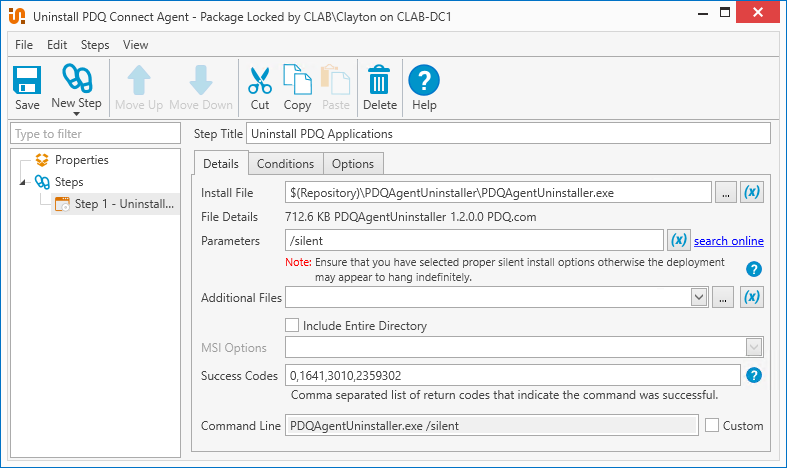Browse Additional Files with ellipsis button
Screen dimensions: 787x468
pyautogui.click(x=722, y=297)
